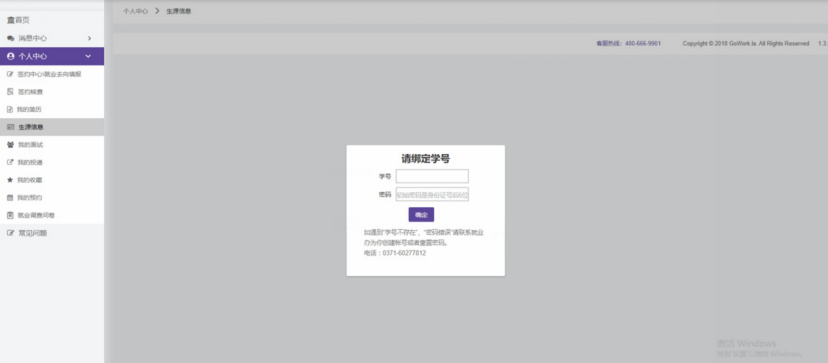The height and width of the screenshot is (363, 828).
Task: Click the 学号 input field
Action: pos(432,176)
